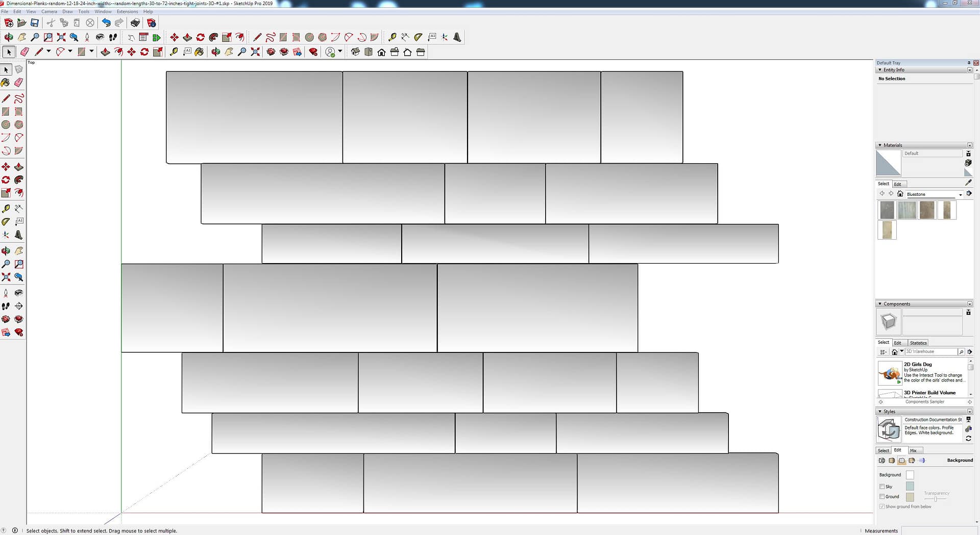Click the Background color swatch
The image size is (980, 535).
coord(910,475)
